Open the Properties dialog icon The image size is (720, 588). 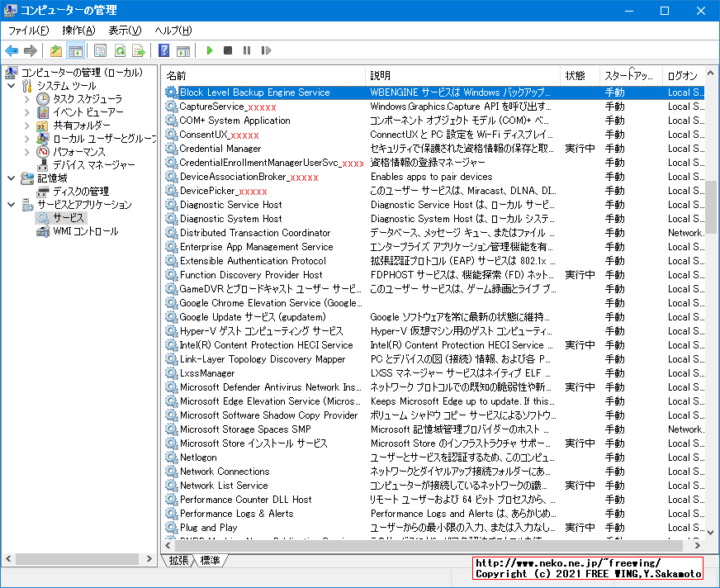click(x=99, y=50)
